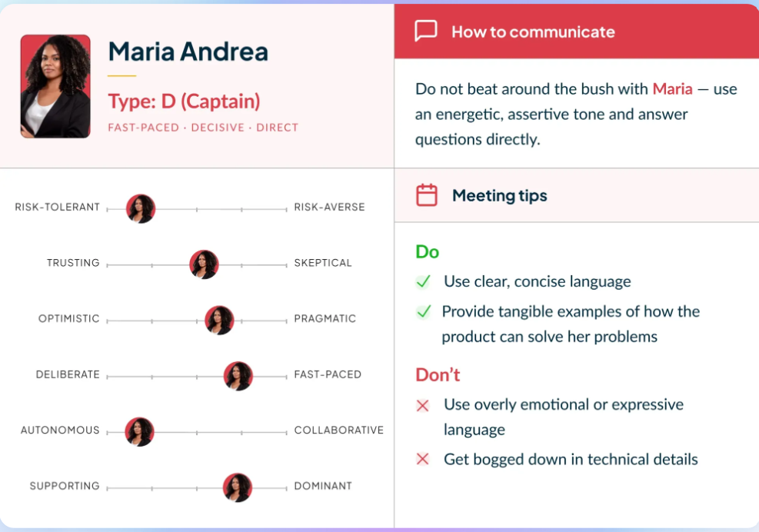
Task: Click the Optimistic–Pragmatic slider handle
Action: point(219,320)
